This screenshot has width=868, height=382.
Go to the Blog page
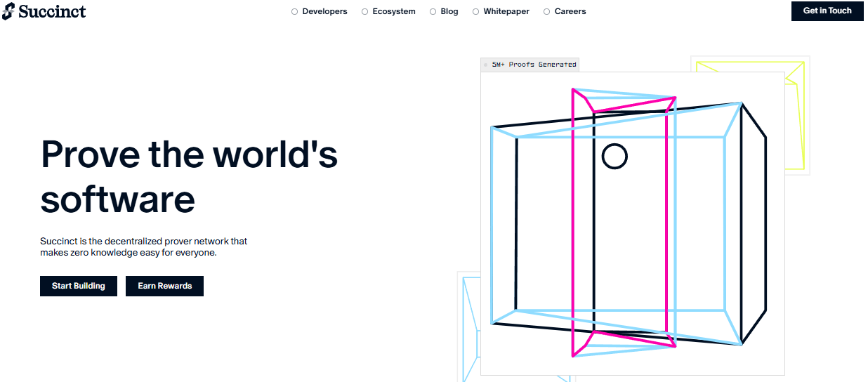(444, 11)
